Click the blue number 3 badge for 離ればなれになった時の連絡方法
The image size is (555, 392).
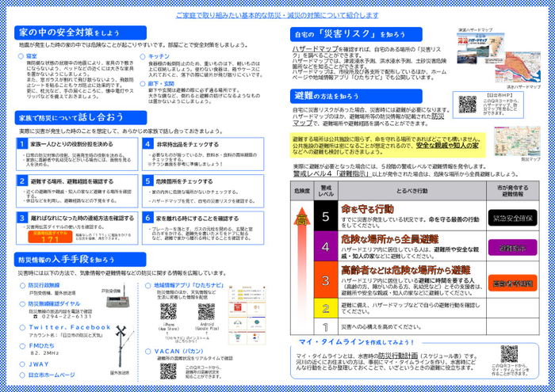point(22,218)
